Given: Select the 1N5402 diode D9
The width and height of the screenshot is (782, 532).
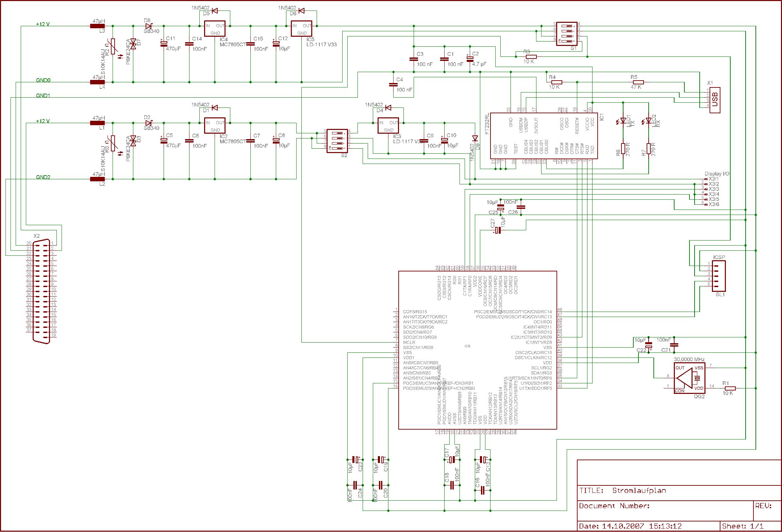Looking at the screenshot, I should pyautogui.click(x=475, y=138).
